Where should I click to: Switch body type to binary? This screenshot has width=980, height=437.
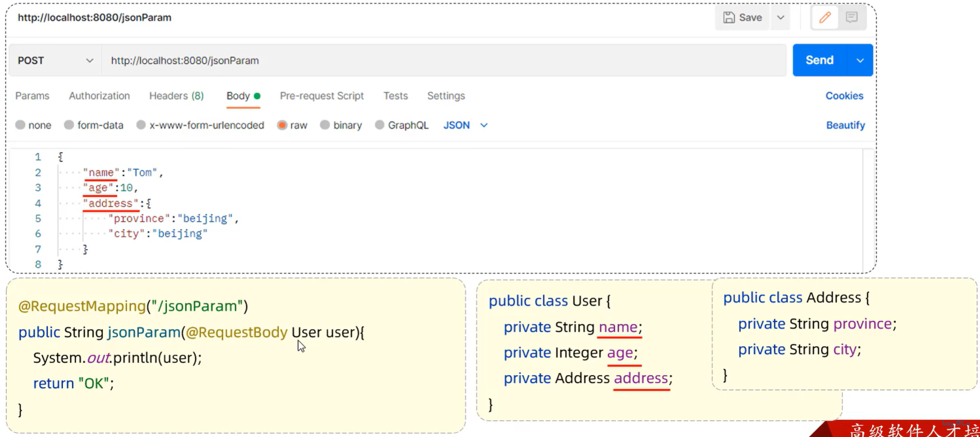coord(325,125)
